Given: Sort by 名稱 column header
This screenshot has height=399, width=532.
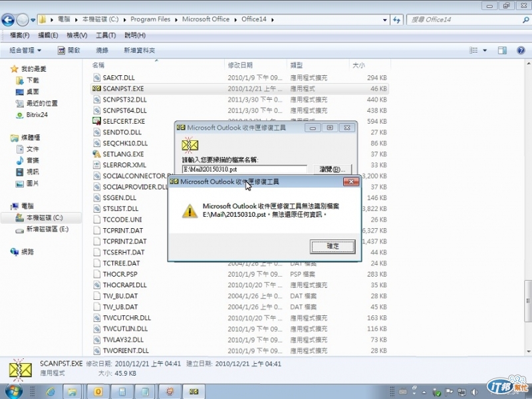Looking at the screenshot, I should [x=98, y=65].
